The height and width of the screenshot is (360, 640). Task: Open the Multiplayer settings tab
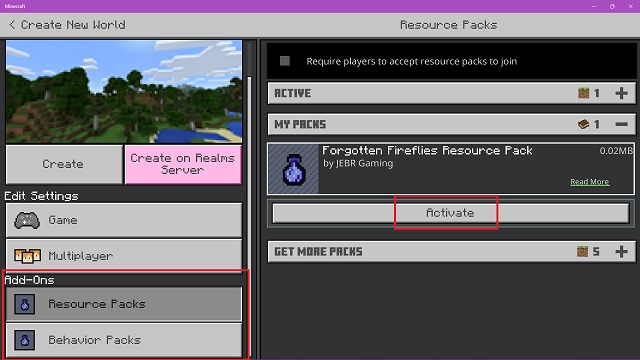click(x=124, y=256)
